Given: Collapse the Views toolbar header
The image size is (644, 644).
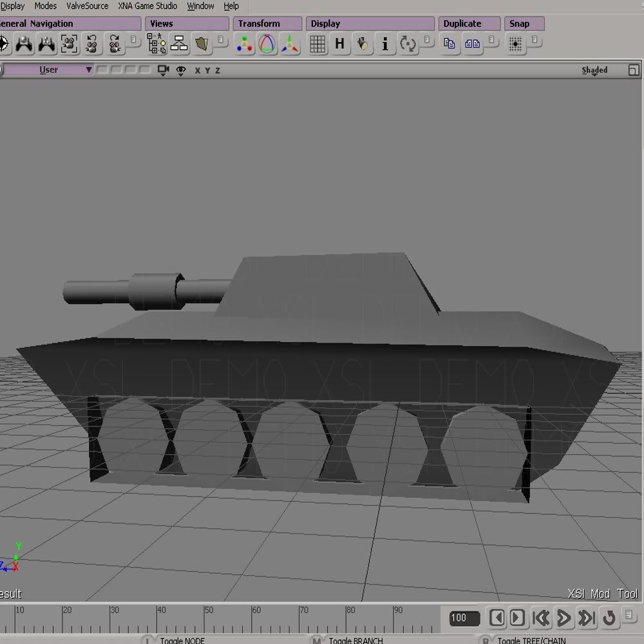Looking at the screenshot, I should (x=187, y=23).
